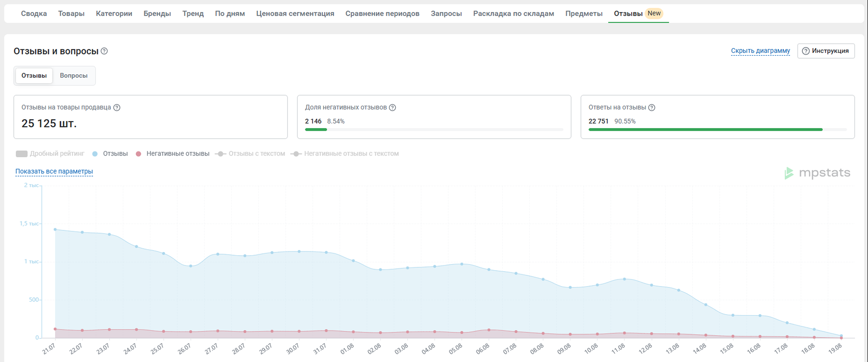This screenshot has width=868, height=362.
Task: Go to Раскладка по складам tab
Action: pos(513,14)
